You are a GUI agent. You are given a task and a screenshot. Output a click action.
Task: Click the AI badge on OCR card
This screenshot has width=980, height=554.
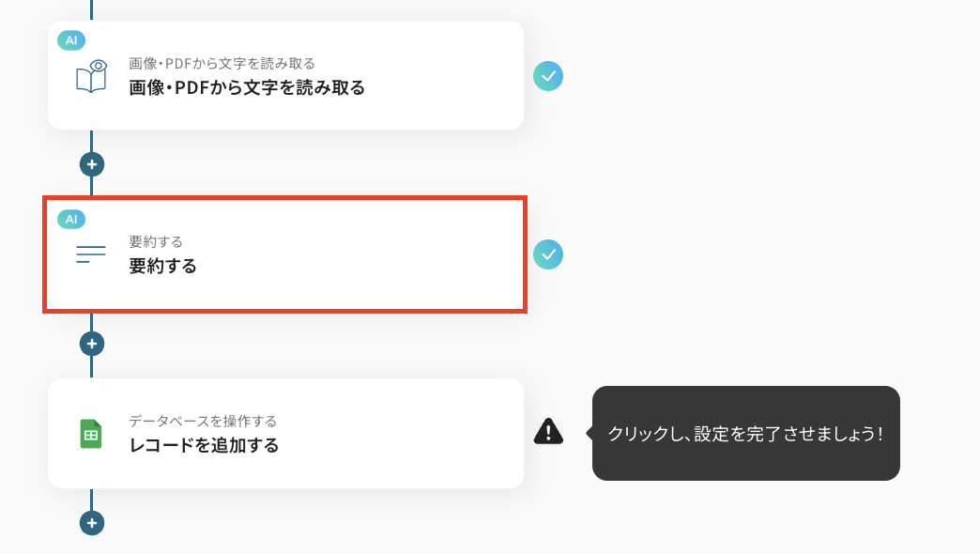pos(71,40)
